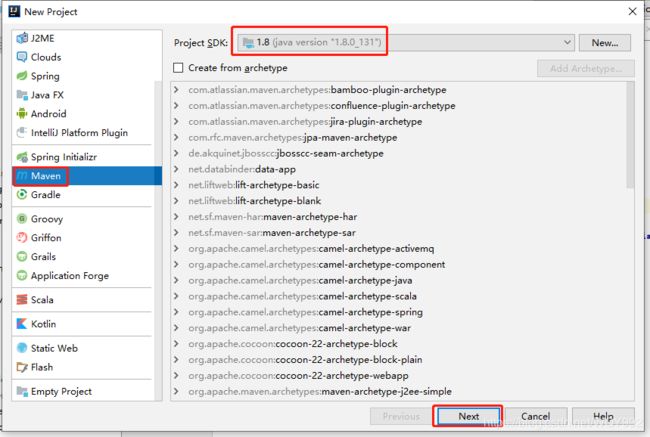Click the Next button
The image size is (650, 437).
coord(468,416)
